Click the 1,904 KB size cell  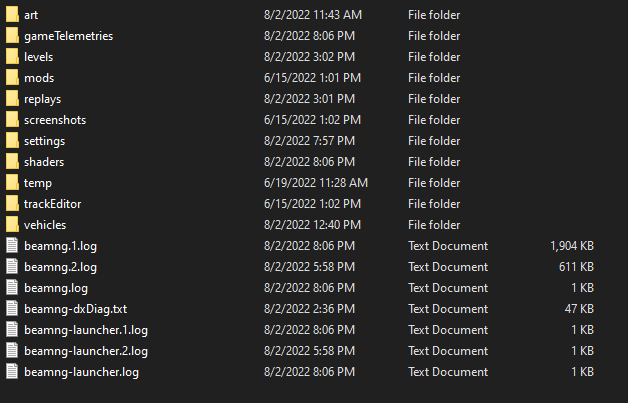pos(572,246)
